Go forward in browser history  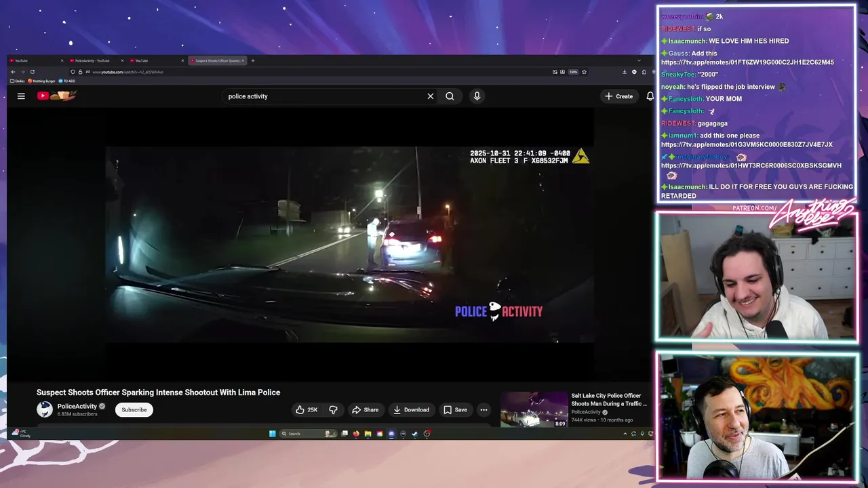pos(22,72)
